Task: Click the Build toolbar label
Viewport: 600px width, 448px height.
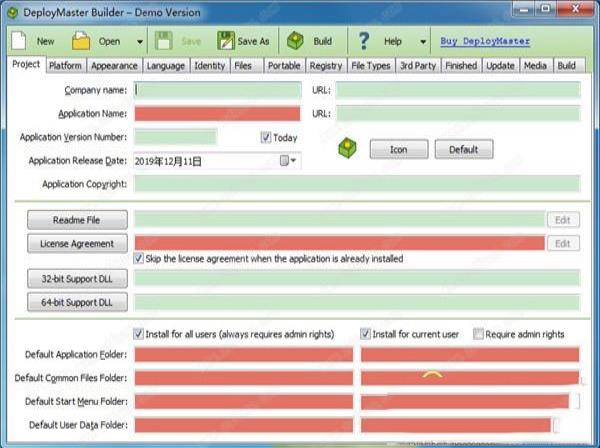Action: [323, 41]
